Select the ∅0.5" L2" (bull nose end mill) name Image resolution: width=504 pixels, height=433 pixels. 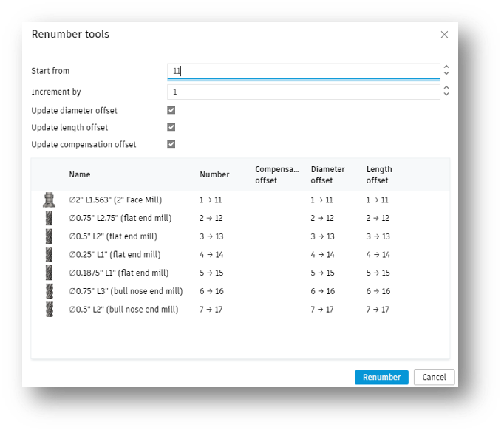click(x=123, y=310)
